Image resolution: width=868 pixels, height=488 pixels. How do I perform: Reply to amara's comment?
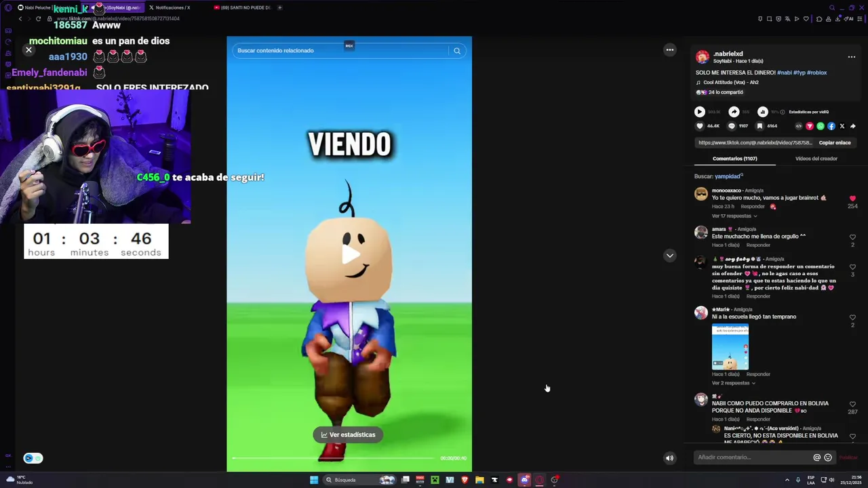[x=758, y=245]
